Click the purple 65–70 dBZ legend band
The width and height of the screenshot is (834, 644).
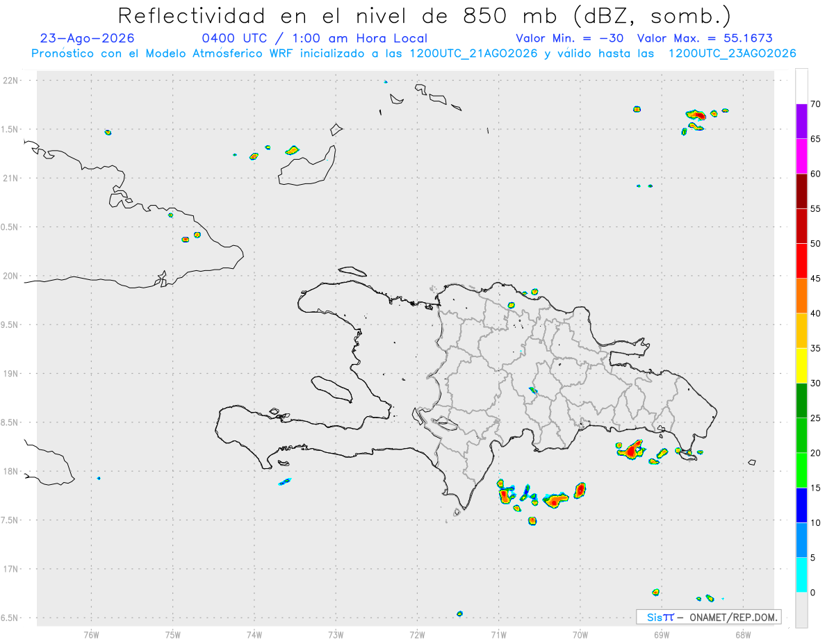(x=801, y=121)
